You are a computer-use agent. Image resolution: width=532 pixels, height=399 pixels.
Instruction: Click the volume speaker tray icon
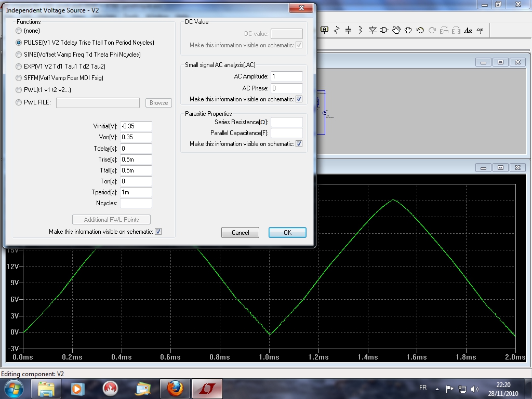point(475,389)
